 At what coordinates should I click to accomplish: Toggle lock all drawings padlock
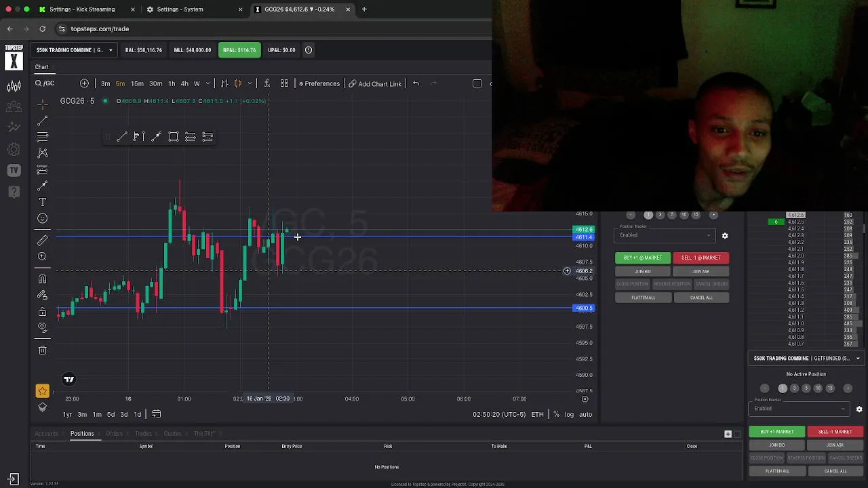coord(42,312)
